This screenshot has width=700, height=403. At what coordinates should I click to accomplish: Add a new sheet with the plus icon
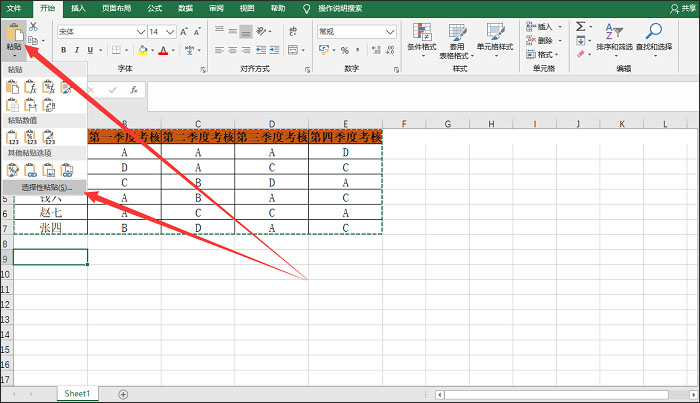tap(123, 394)
